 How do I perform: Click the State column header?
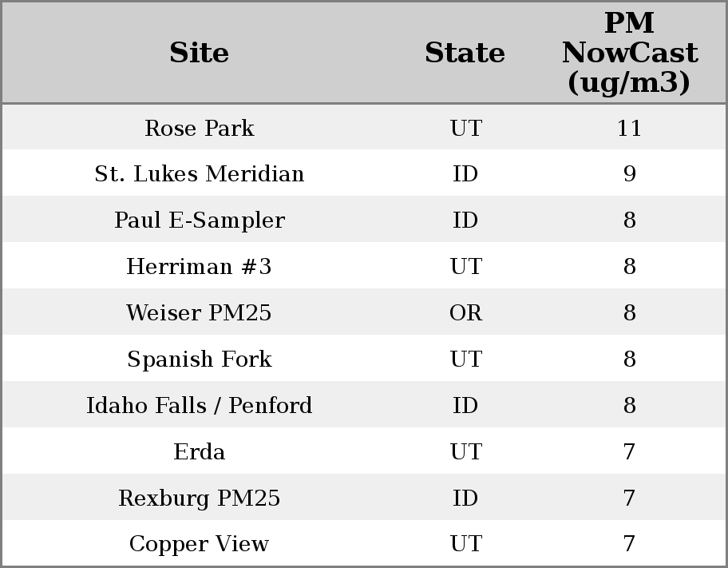coord(465,53)
